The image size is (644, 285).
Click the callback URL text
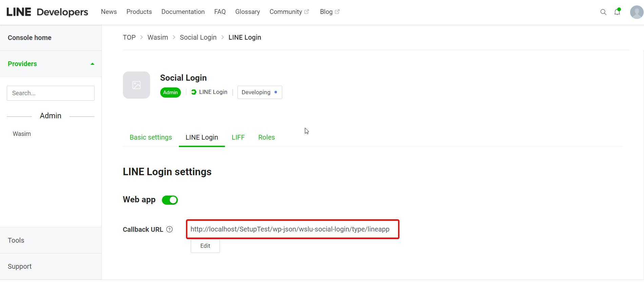(290, 229)
